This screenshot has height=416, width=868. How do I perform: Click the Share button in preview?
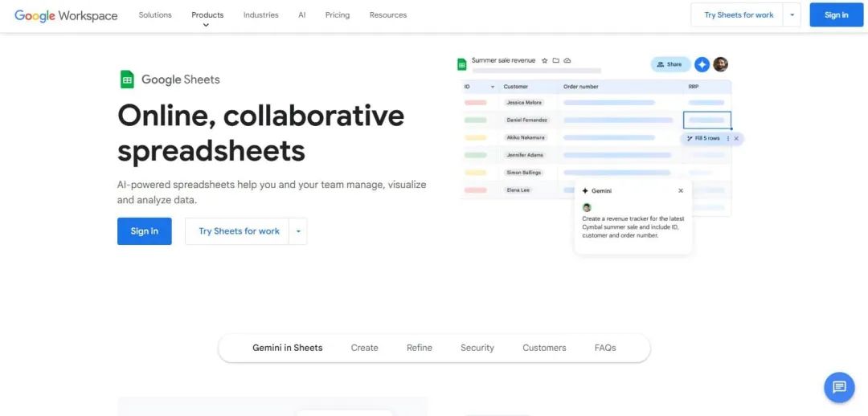669,64
